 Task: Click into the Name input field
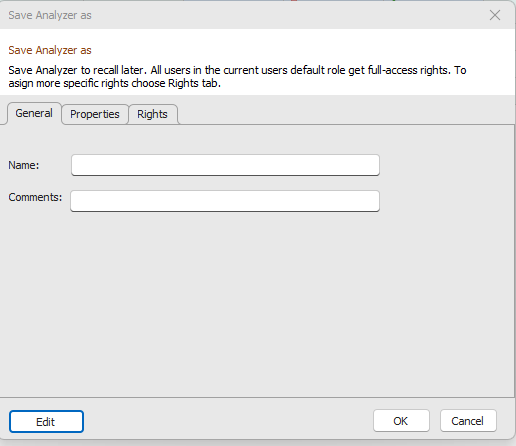(x=225, y=165)
